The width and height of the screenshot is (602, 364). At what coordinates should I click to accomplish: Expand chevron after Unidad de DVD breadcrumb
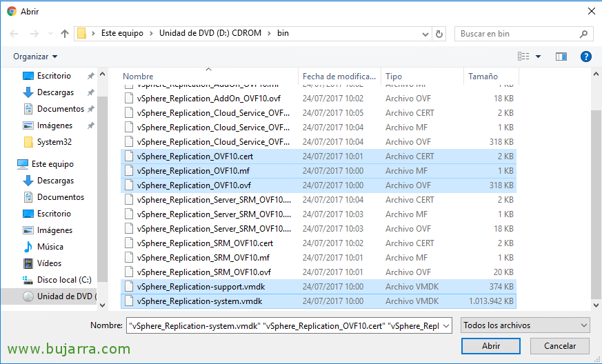[269, 33]
